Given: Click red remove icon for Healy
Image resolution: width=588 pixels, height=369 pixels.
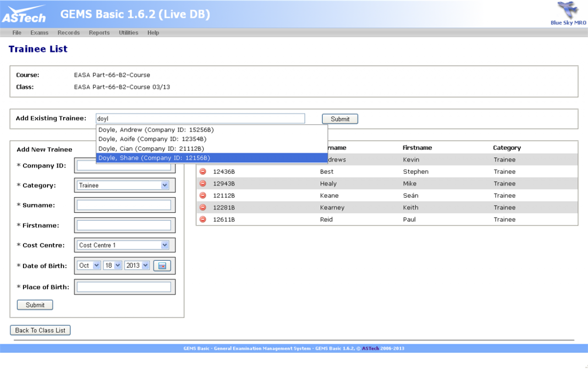Looking at the screenshot, I should (202, 184).
